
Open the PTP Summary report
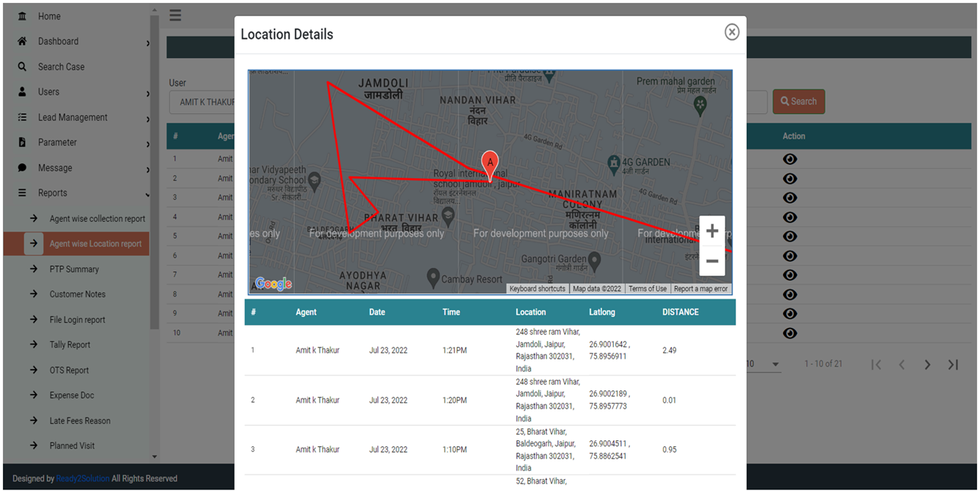[x=72, y=269]
